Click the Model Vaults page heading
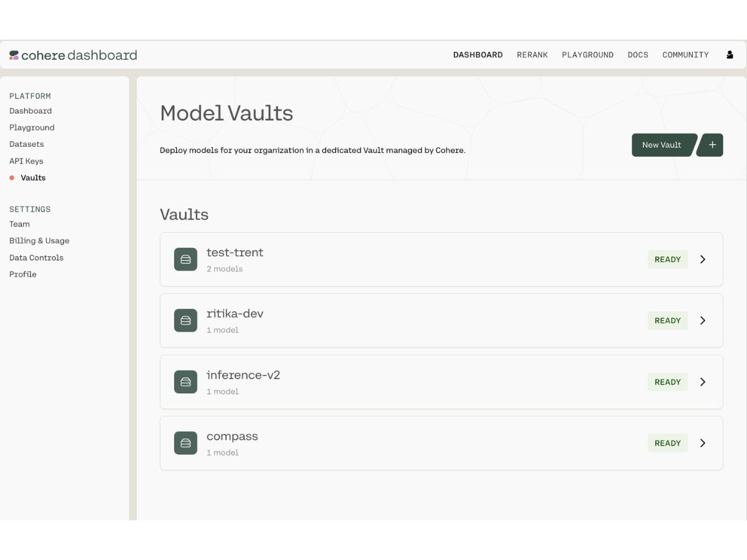Image resolution: width=747 pixels, height=560 pixels. pos(227,113)
